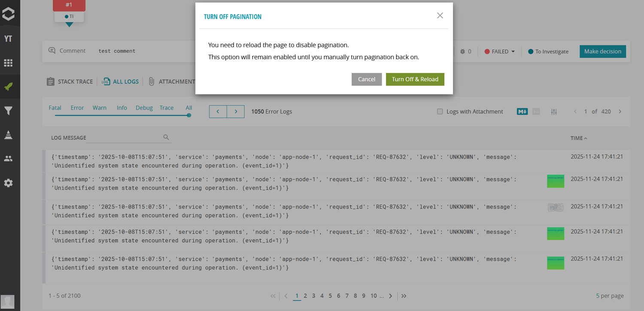Go to page 4
This screenshot has width=644, height=311.
tap(322, 296)
